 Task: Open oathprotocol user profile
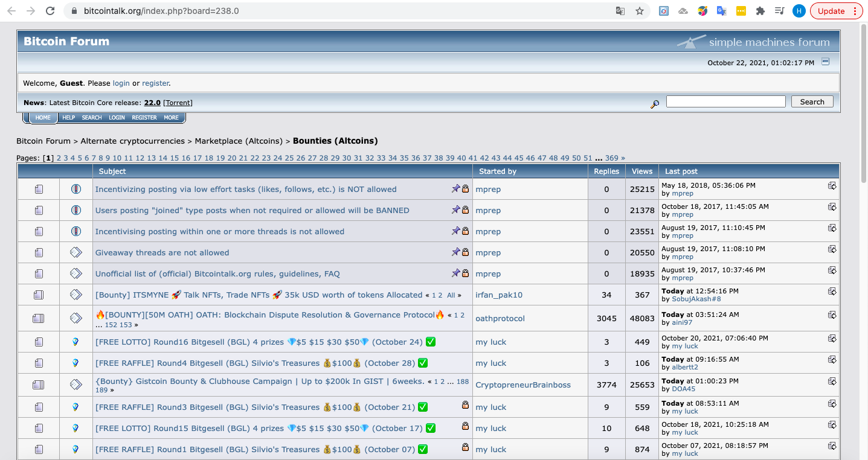tap(500, 318)
